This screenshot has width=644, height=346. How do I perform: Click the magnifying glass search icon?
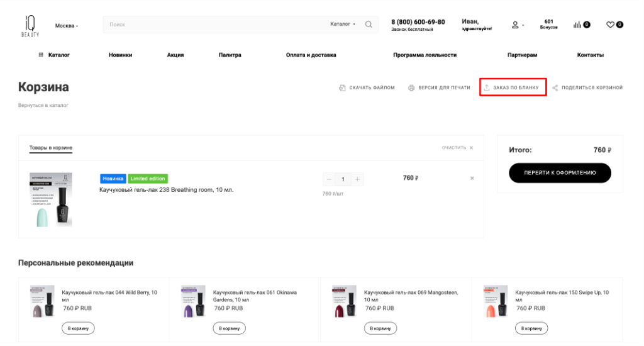369,25
